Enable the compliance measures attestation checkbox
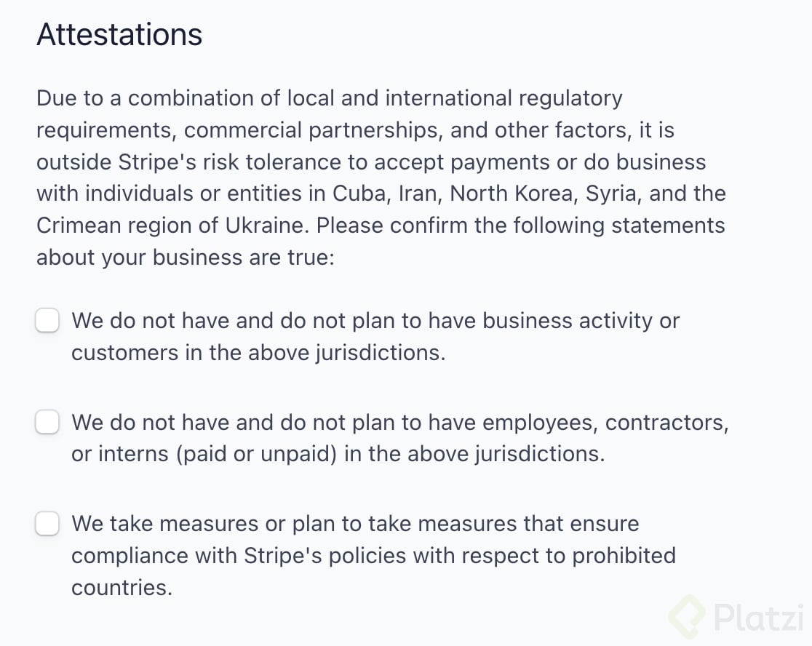The image size is (812, 646). pos(47,523)
